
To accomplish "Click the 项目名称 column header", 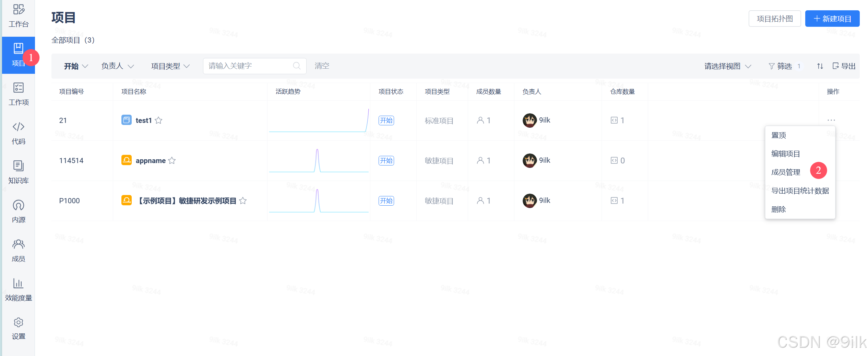I will point(134,92).
